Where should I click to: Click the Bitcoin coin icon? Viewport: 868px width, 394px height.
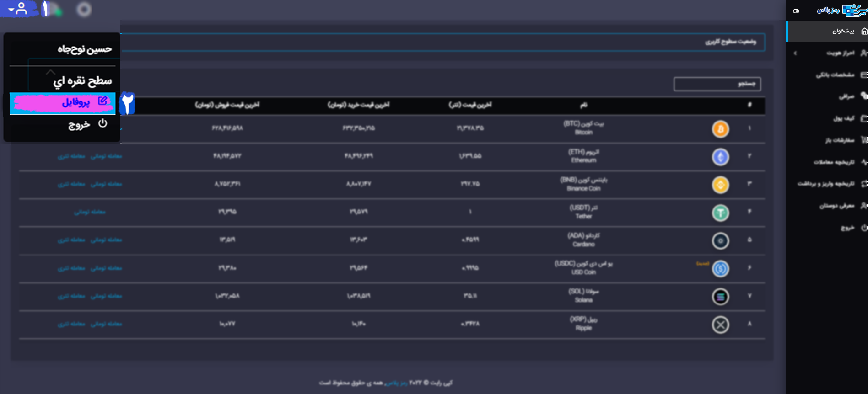720,129
